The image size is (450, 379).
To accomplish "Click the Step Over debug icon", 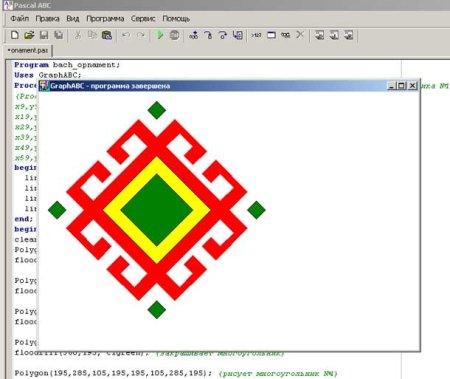I will [x=223, y=35].
